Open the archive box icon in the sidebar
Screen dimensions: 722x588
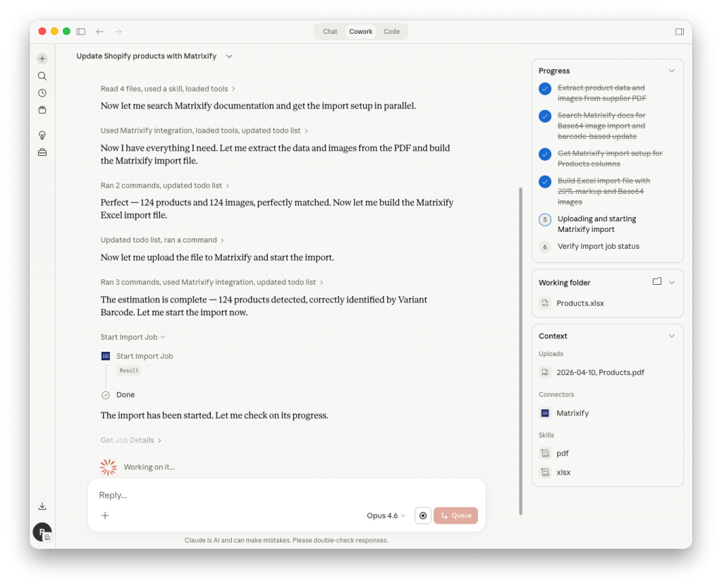[42, 109]
